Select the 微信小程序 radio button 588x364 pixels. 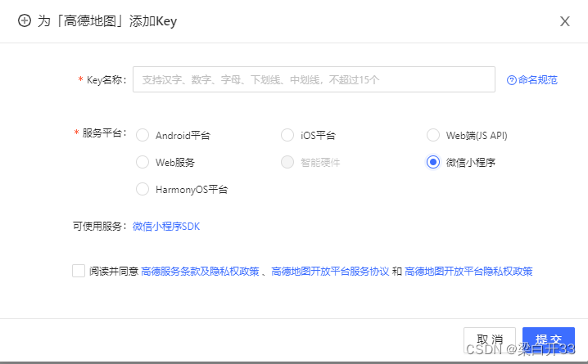point(433,162)
